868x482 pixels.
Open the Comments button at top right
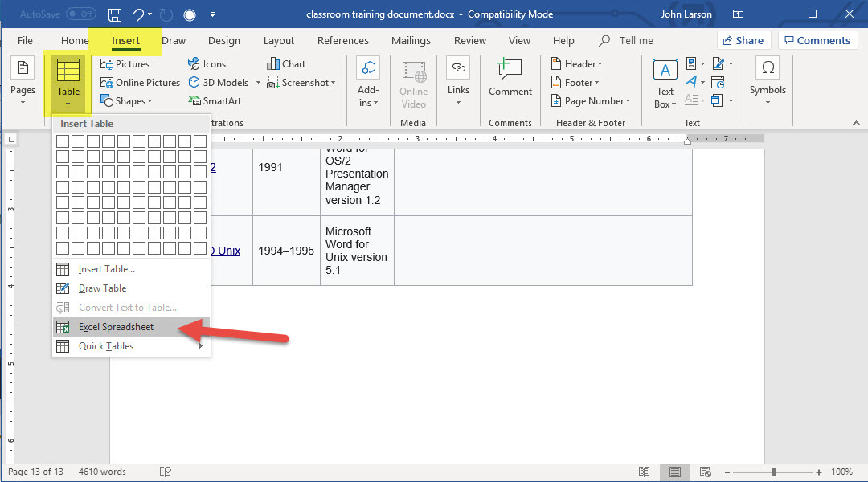click(x=816, y=41)
